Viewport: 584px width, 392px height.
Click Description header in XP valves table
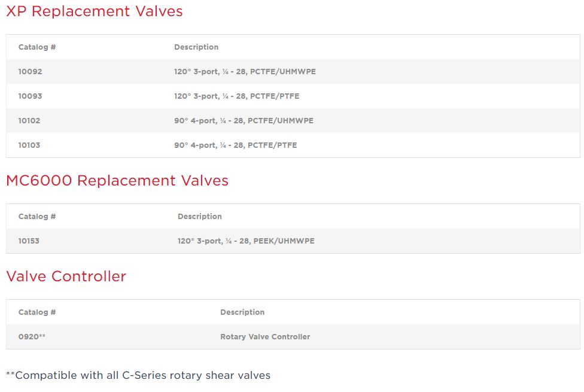click(x=196, y=47)
